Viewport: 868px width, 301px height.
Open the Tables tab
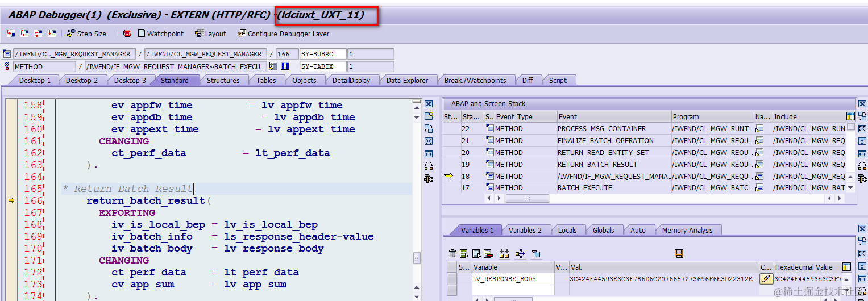click(x=266, y=80)
